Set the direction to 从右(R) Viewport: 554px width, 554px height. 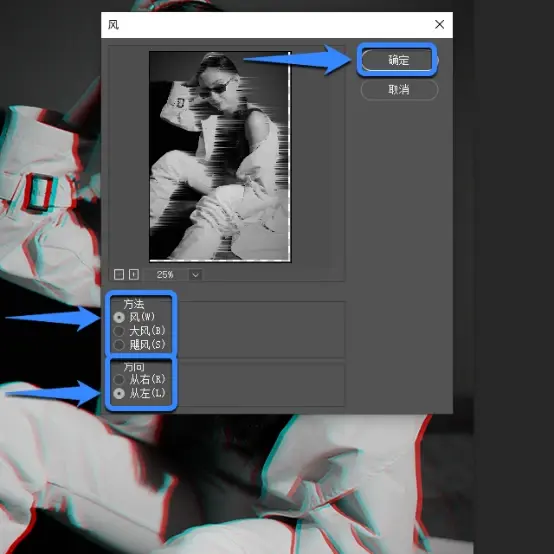click(x=119, y=379)
